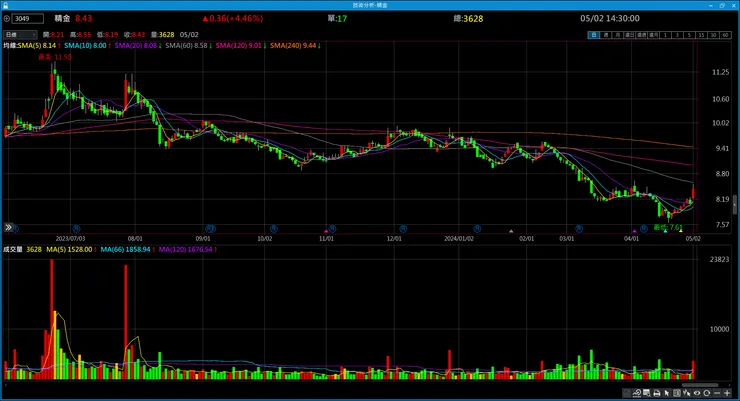Click the MA(5) 1528.00 volume average label

click(69, 249)
